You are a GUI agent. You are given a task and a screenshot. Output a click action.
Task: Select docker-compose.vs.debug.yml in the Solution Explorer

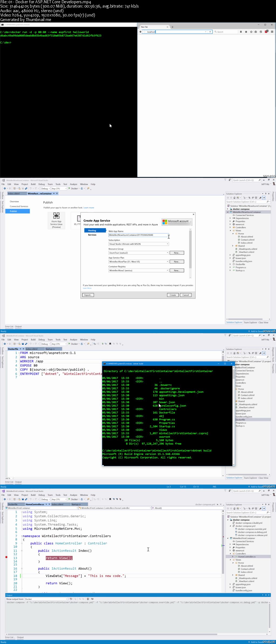[x=252, y=532]
